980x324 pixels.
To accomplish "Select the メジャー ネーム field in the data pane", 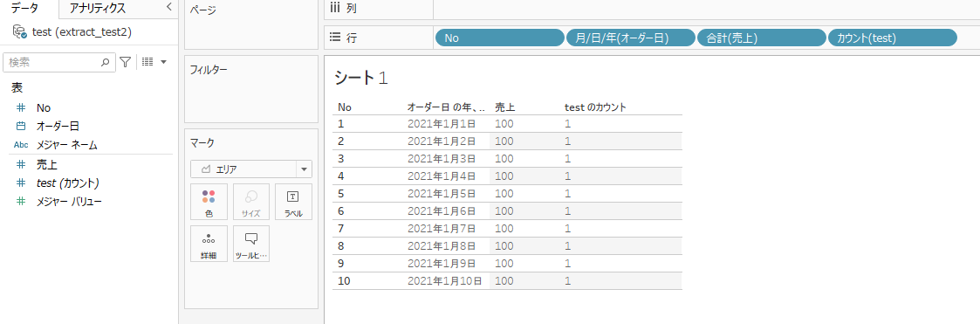I will (67, 144).
